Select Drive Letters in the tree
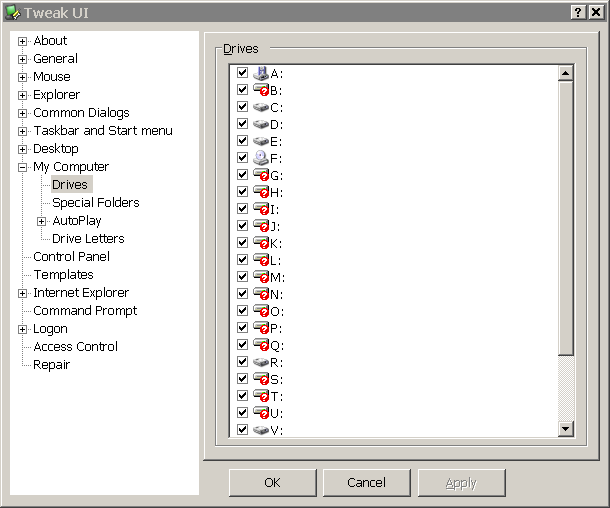The width and height of the screenshot is (610, 508). tap(88, 239)
